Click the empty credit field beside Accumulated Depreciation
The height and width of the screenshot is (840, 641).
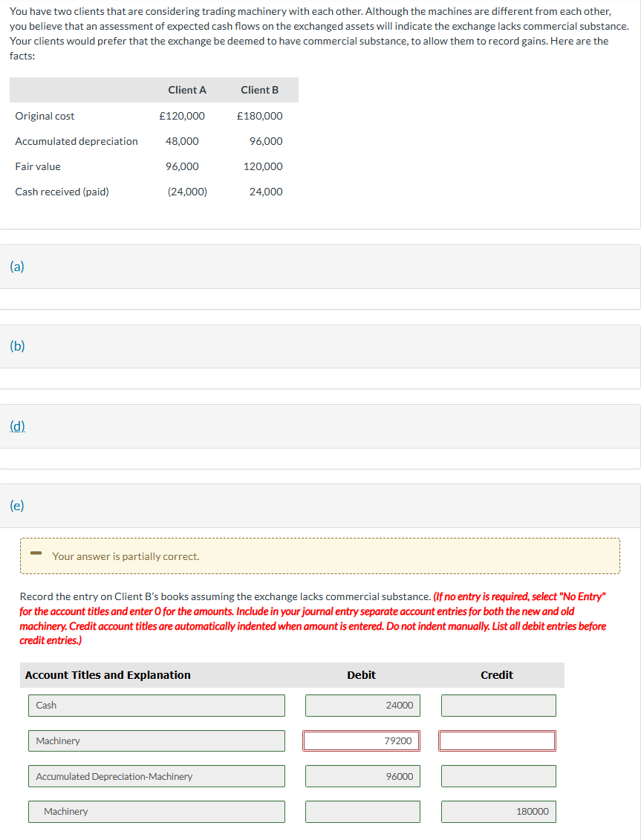[498, 776]
